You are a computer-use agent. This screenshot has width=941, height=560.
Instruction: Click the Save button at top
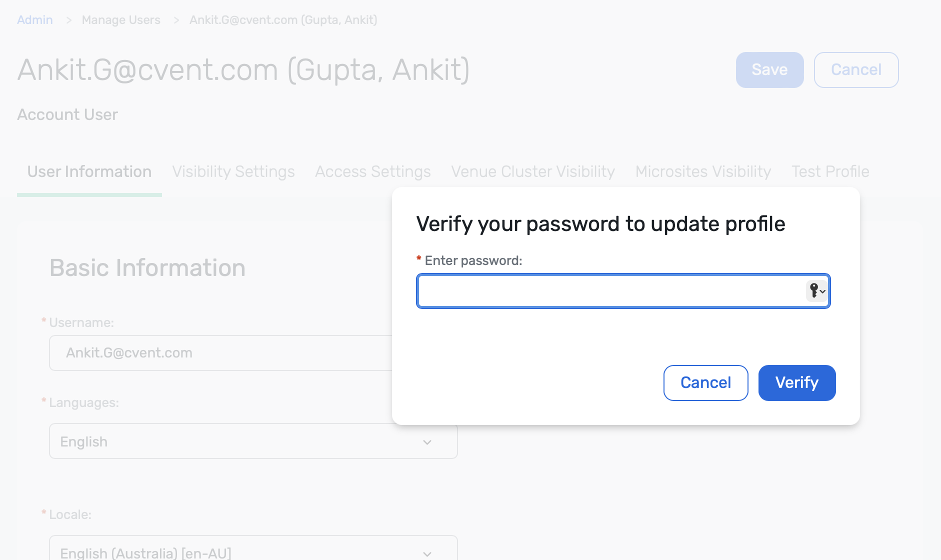(769, 69)
